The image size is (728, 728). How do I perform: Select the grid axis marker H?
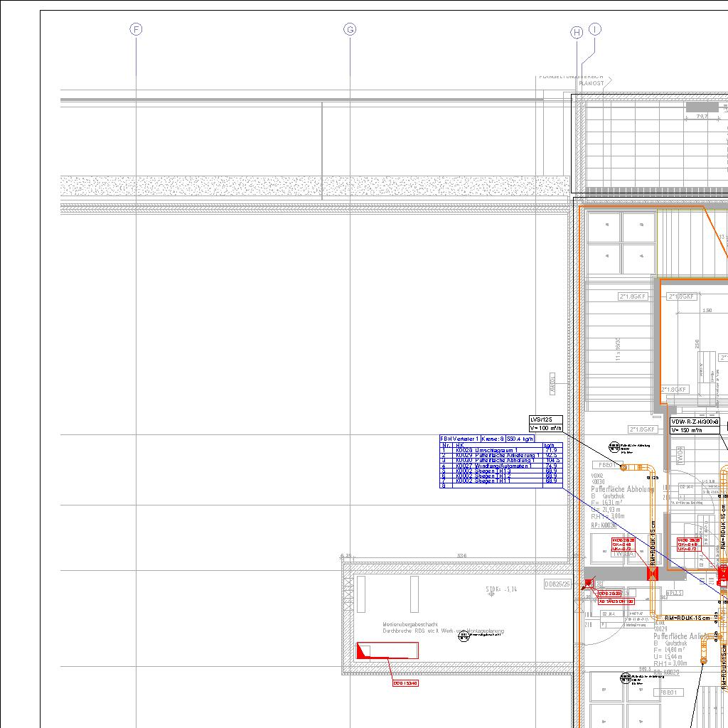pos(577,33)
